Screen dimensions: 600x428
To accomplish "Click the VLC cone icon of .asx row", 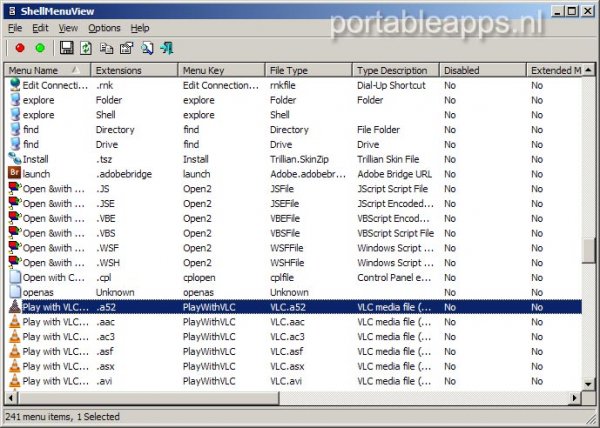I will click(x=15, y=366).
